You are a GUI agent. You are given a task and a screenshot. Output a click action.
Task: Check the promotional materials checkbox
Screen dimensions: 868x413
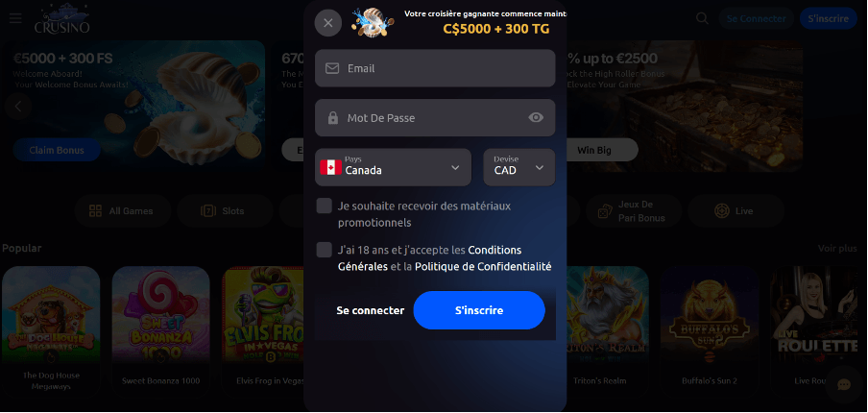click(x=325, y=206)
